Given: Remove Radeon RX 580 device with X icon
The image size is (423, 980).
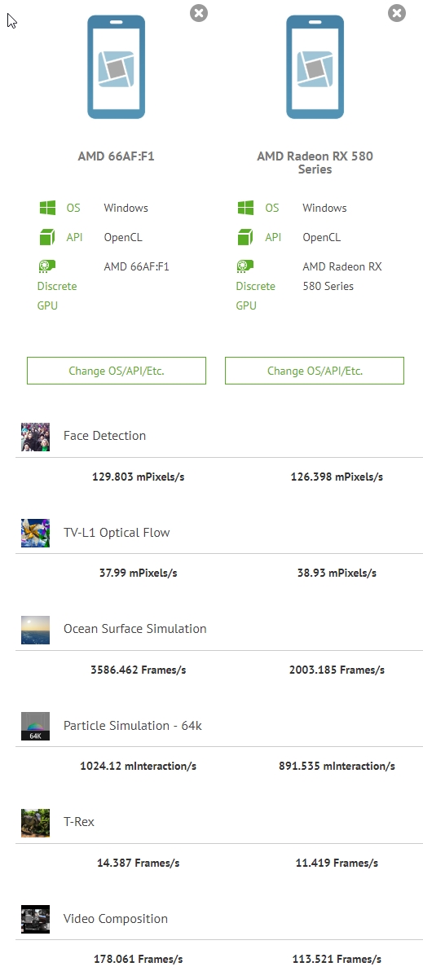Looking at the screenshot, I should point(397,12).
